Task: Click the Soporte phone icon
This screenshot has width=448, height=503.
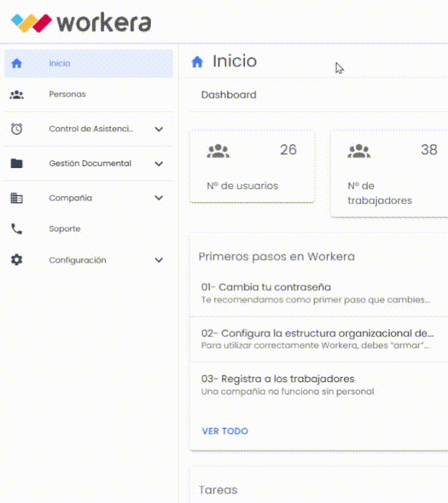Action: click(17, 229)
